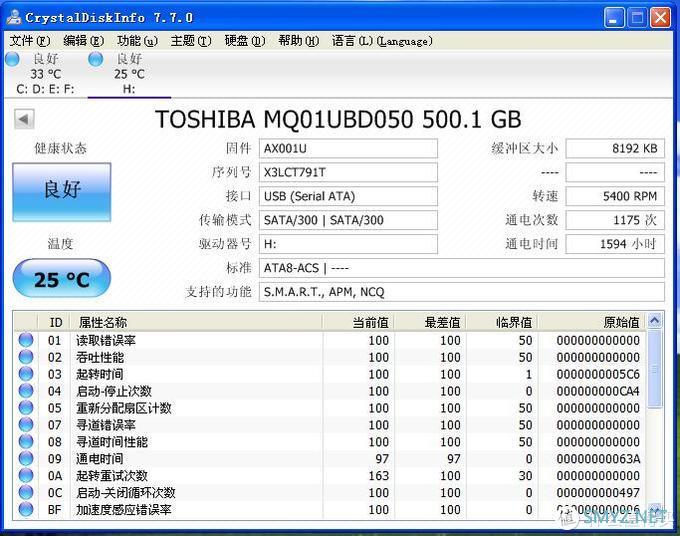Select the 吞吐性能 attribute row

click(330, 357)
